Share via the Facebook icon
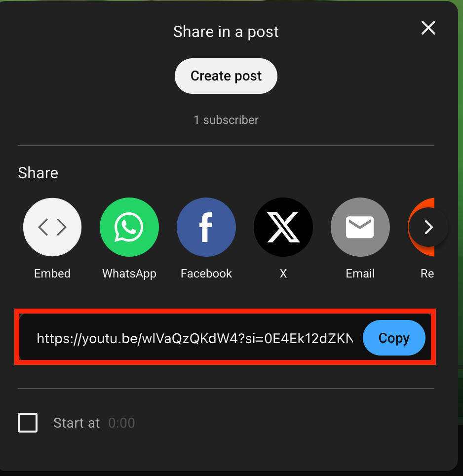This screenshot has height=476, width=463. click(x=206, y=227)
